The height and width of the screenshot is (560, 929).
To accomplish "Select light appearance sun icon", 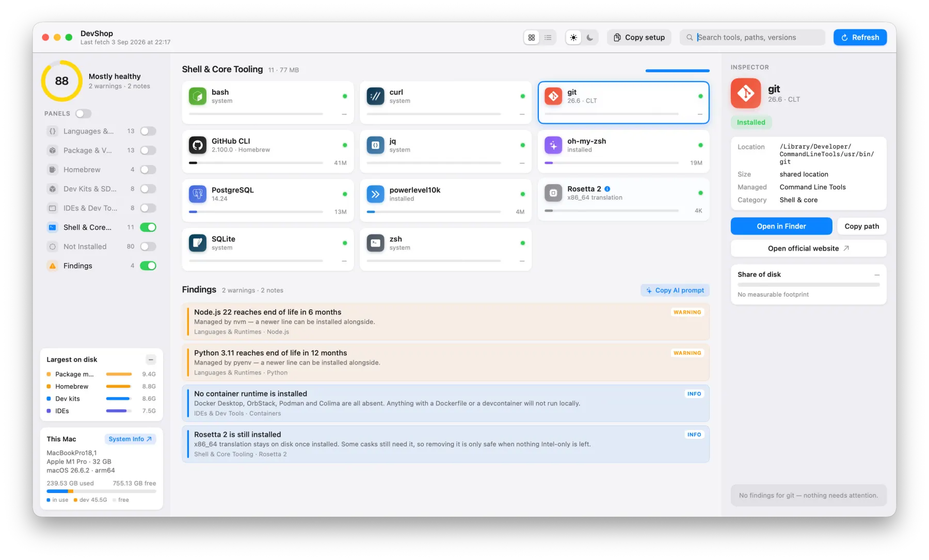I will (573, 37).
